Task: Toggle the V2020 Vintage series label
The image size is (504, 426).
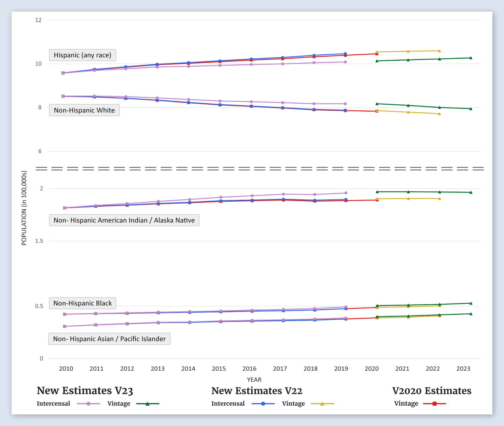Action: (x=406, y=404)
